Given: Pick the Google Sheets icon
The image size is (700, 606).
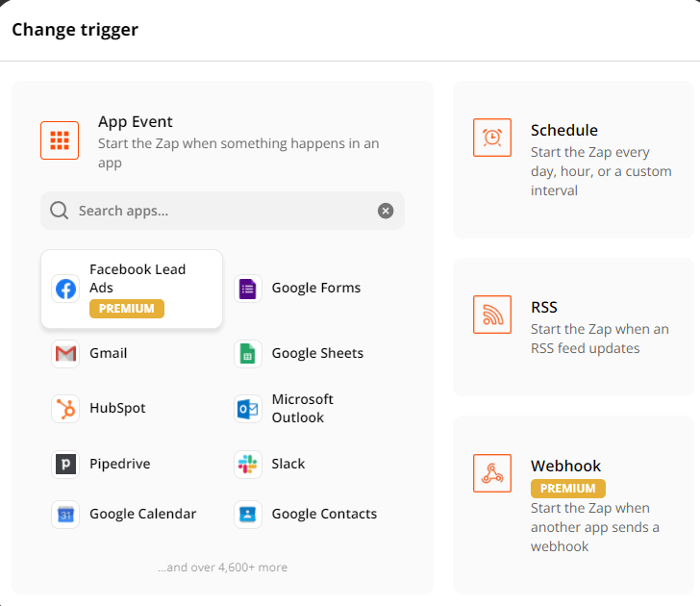Looking at the screenshot, I should tap(248, 353).
